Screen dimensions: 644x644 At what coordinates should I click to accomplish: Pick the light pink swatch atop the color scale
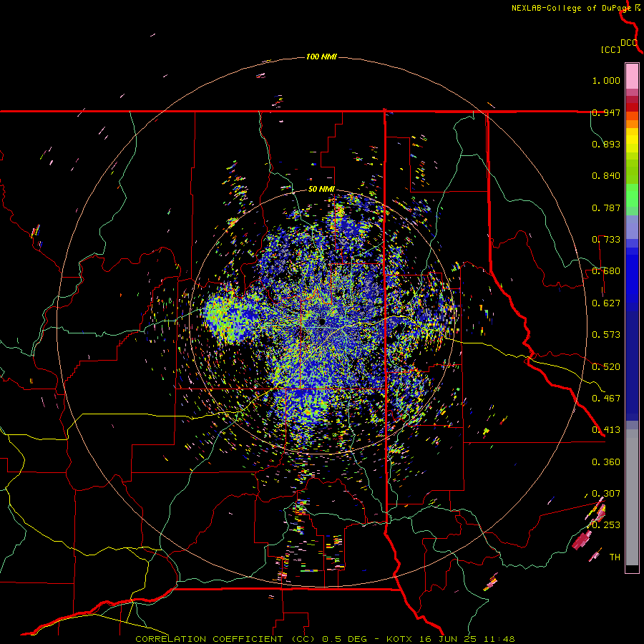pos(632,76)
